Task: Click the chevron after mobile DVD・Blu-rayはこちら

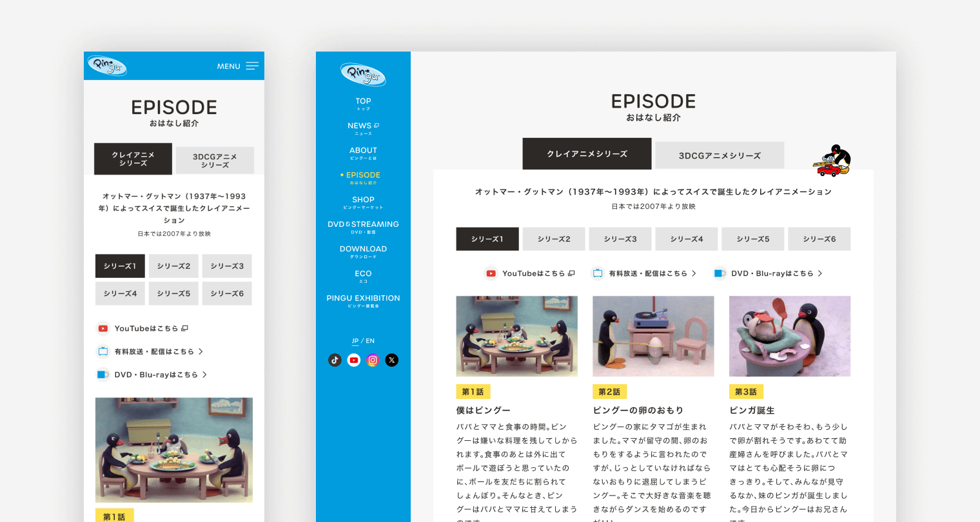Action: (204, 374)
